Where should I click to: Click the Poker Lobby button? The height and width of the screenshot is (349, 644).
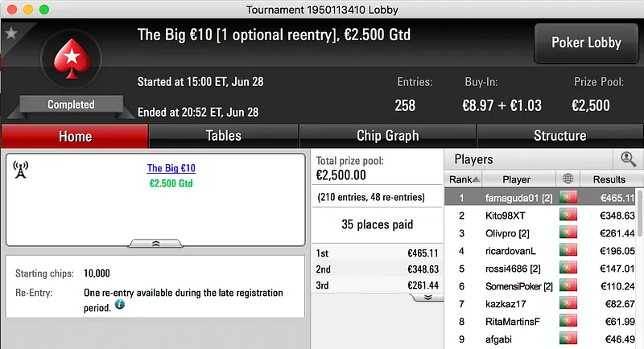(x=586, y=43)
